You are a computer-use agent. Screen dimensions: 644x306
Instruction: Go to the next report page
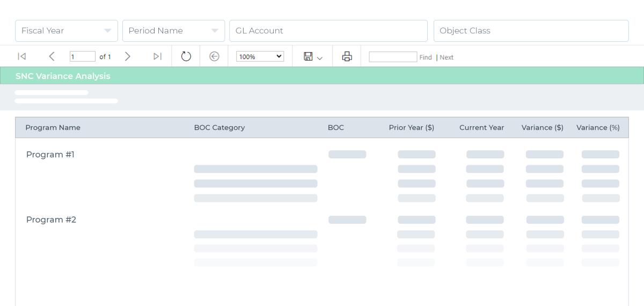(127, 56)
